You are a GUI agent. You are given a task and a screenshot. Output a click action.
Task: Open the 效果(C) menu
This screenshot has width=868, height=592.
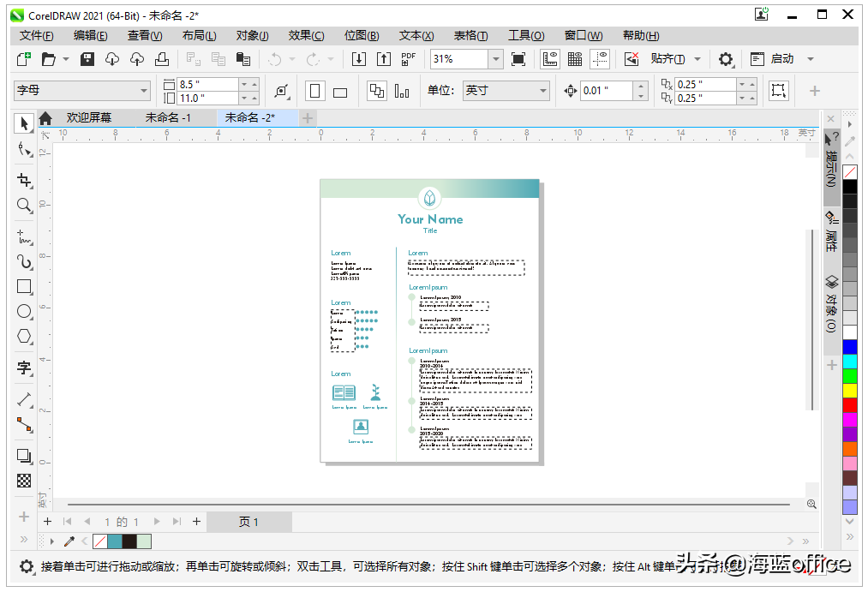[306, 35]
